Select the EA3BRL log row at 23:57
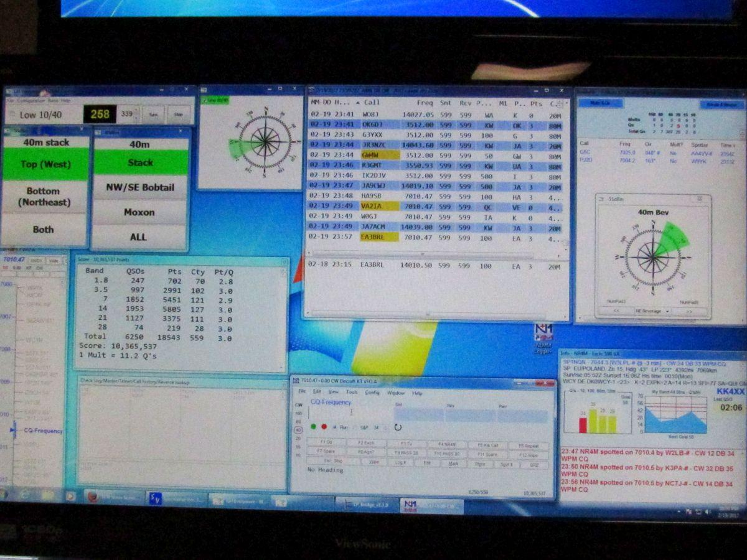The height and width of the screenshot is (560, 747). pyautogui.click(x=436, y=237)
